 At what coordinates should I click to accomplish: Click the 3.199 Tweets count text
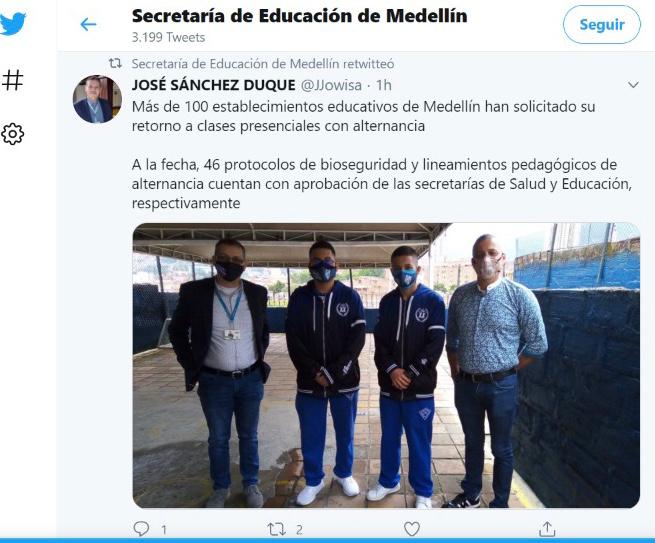click(x=168, y=38)
